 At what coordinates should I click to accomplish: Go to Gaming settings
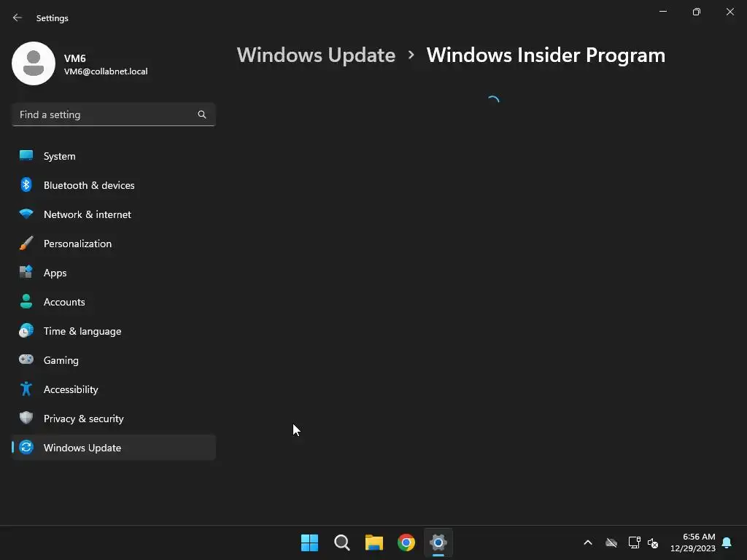coord(113,360)
